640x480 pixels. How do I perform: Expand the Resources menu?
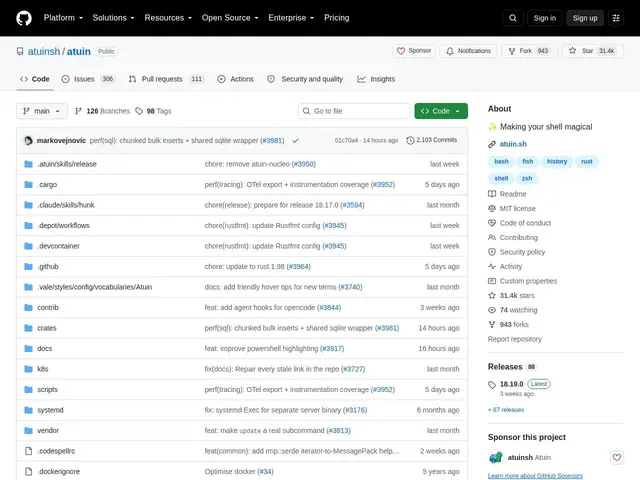pos(168,18)
